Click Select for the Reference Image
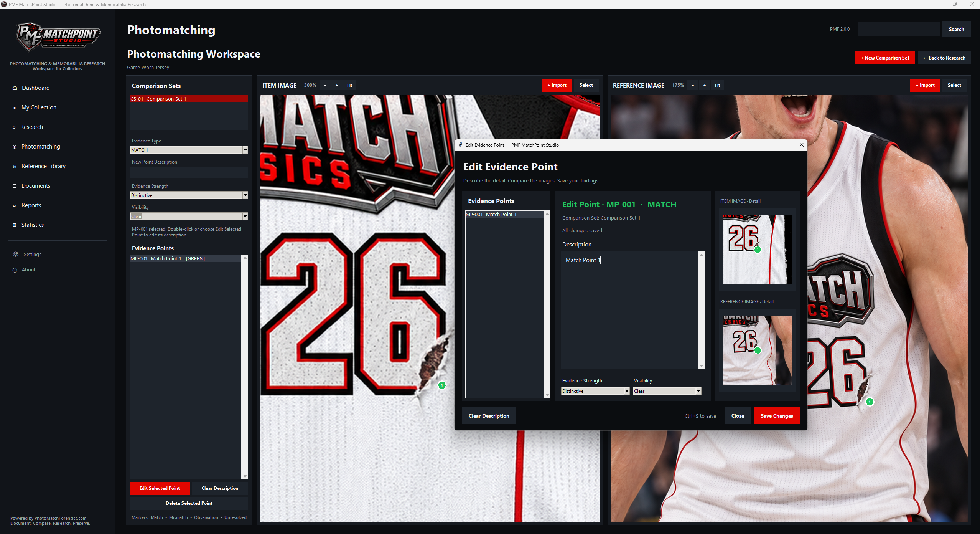 pos(954,85)
